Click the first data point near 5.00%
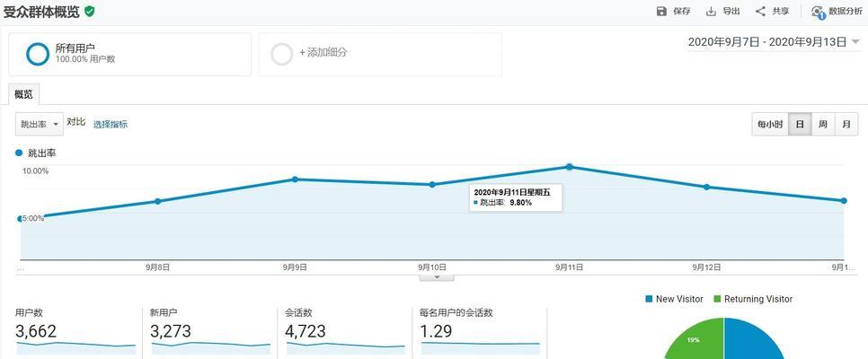The width and height of the screenshot is (868, 359). [x=21, y=218]
